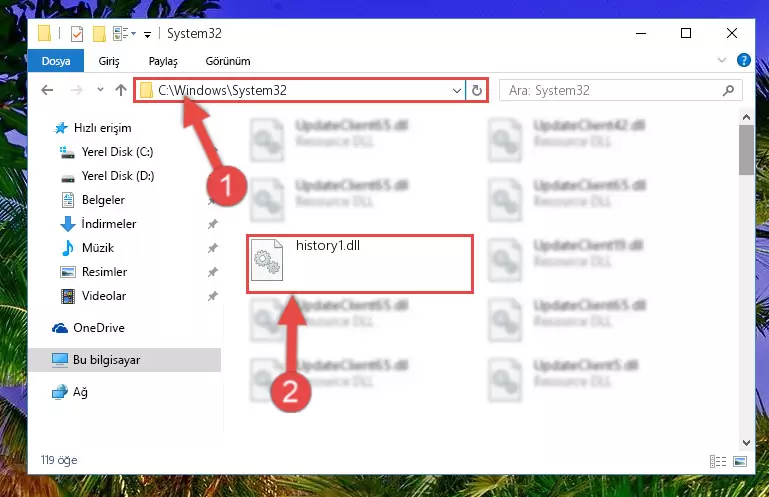Click the Ara: System32 search box

620,90
